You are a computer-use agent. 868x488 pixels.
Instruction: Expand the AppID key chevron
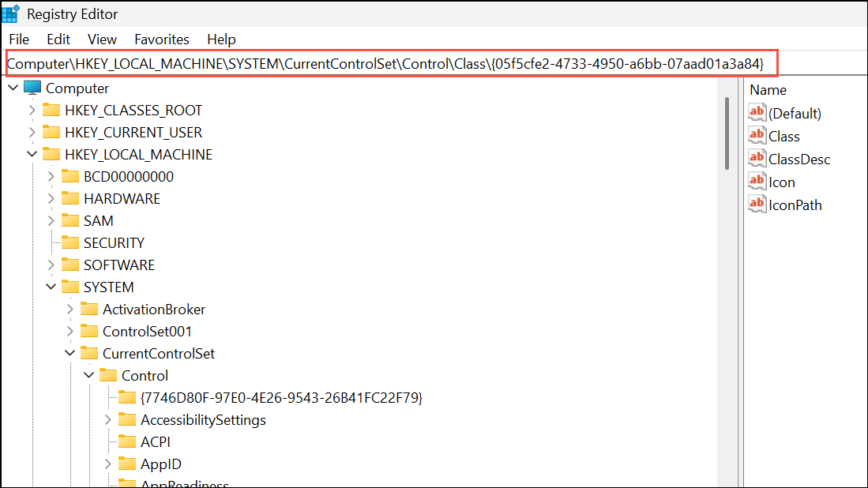tap(108, 464)
